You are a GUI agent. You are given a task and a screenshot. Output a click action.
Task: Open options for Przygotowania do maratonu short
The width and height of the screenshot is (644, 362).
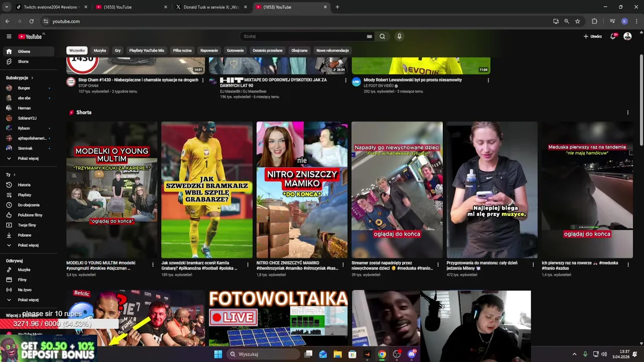pyautogui.click(x=533, y=264)
